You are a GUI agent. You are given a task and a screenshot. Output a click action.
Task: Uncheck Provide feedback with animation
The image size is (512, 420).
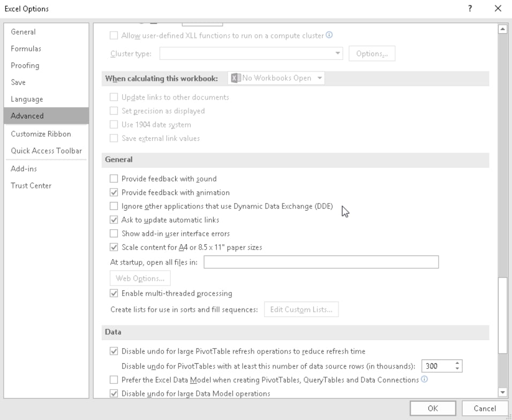(114, 192)
